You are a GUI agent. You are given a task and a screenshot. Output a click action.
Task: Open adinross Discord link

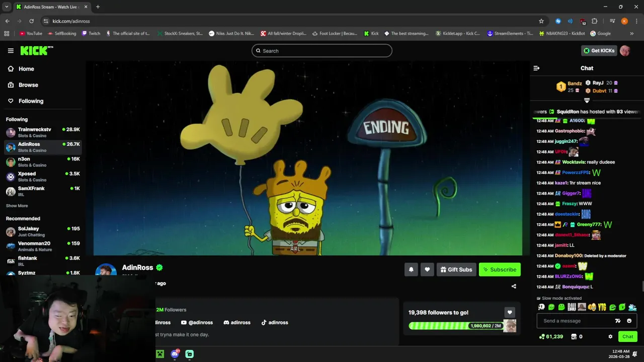[x=237, y=323]
